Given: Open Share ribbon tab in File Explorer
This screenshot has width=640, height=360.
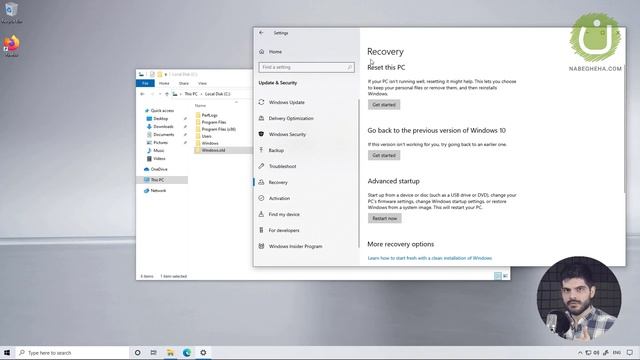Looking at the screenshot, I should tap(184, 83).
